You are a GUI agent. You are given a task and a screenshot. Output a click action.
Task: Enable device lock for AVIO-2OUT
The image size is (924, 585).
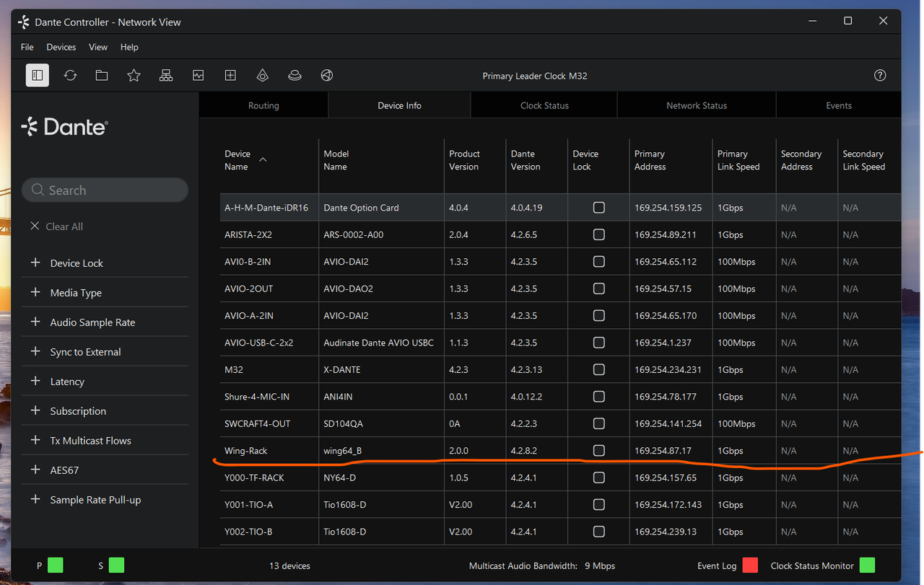point(598,289)
